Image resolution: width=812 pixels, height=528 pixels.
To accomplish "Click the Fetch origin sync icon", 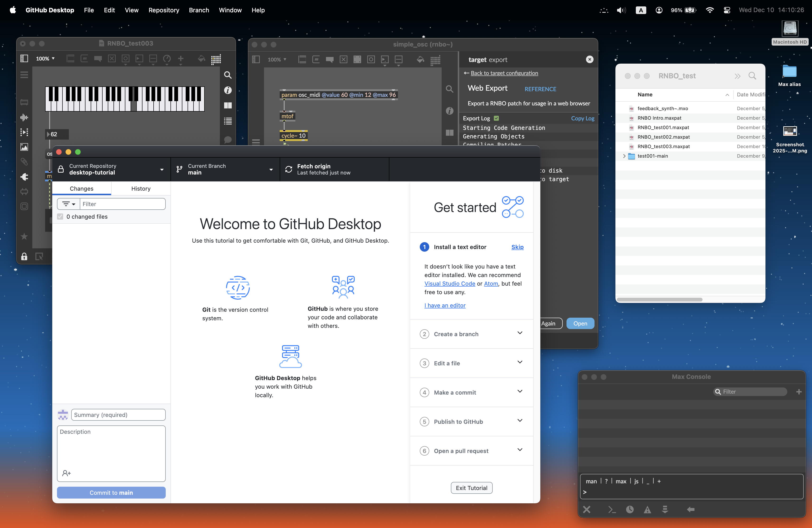I will click(x=289, y=169).
